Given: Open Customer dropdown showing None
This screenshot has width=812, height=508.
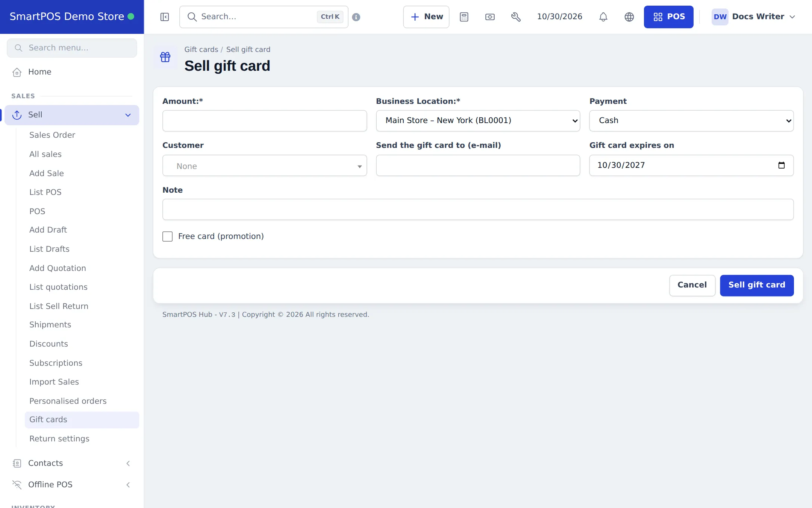Looking at the screenshot, I should 264,166.
